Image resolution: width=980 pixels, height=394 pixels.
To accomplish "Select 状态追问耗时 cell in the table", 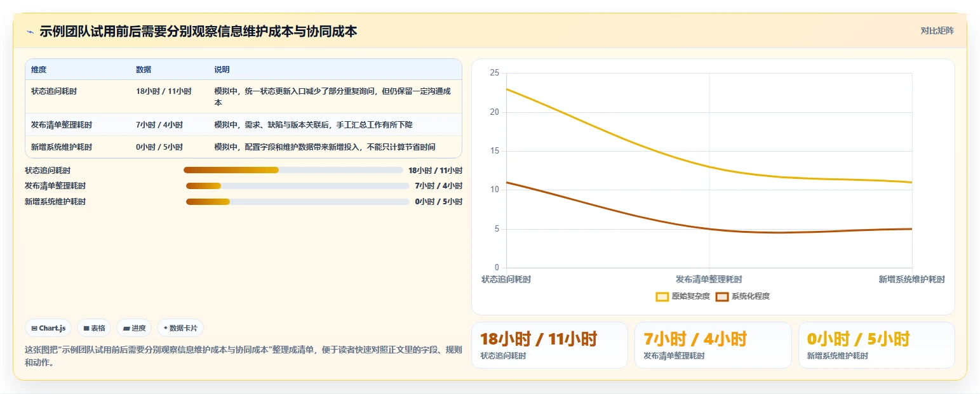I will click(54, 91).
